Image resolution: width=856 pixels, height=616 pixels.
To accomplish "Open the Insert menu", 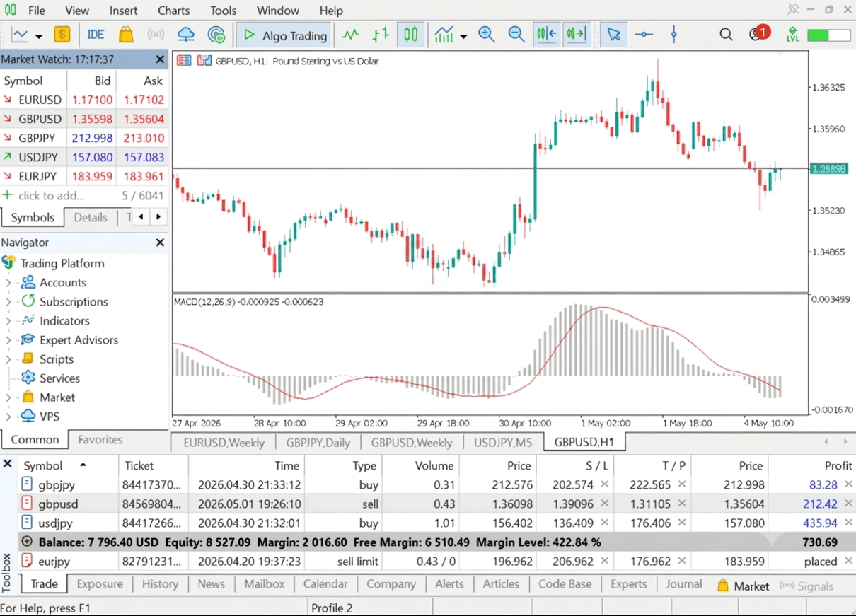I will (124, 11).
